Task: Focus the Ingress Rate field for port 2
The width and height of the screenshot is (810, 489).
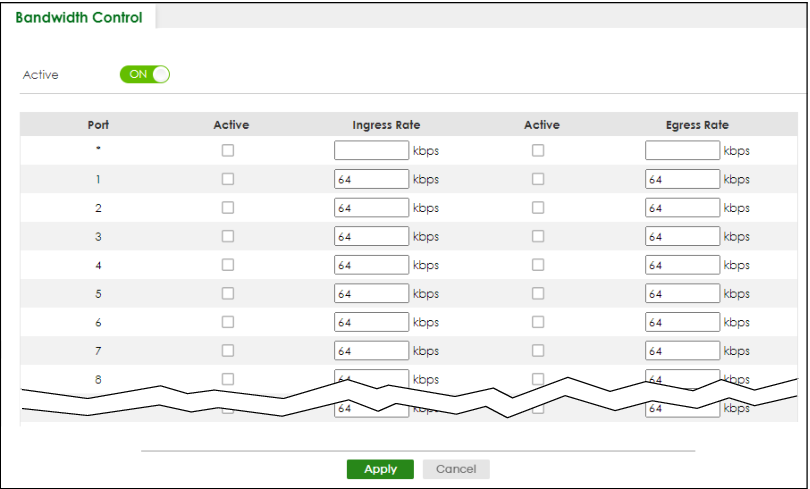Action: (x=371, y=208)
